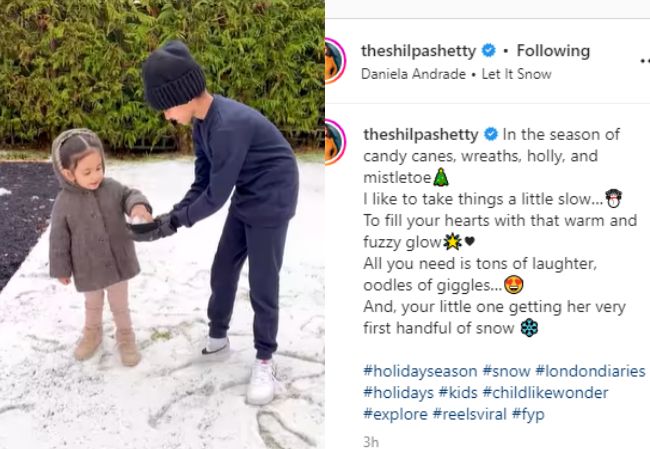
Task: Open the Daniela Andrade artist link
Action: click(x=413, y=74)
